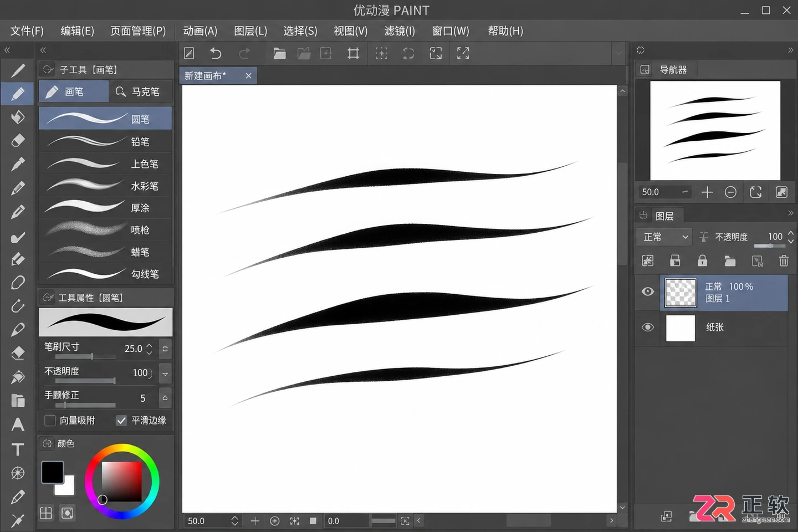
Task: Click the black foreground color swatch
Action: tap(52, 472)
